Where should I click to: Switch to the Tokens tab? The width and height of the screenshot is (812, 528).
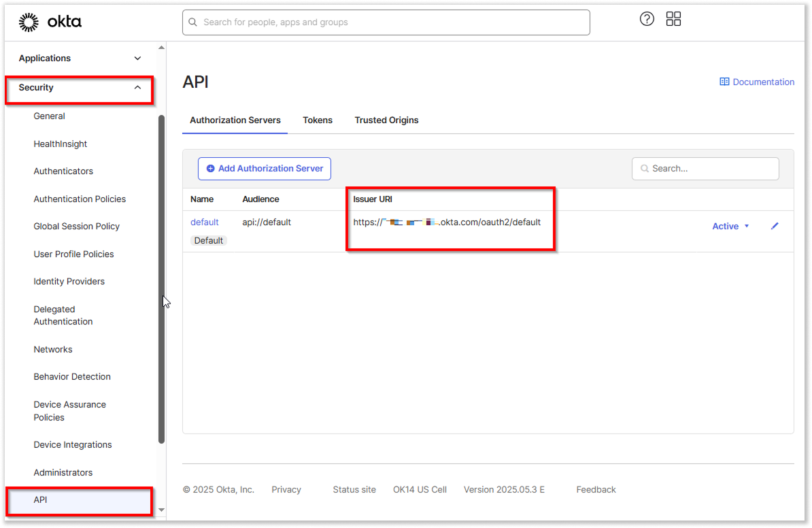click(318, 120)
